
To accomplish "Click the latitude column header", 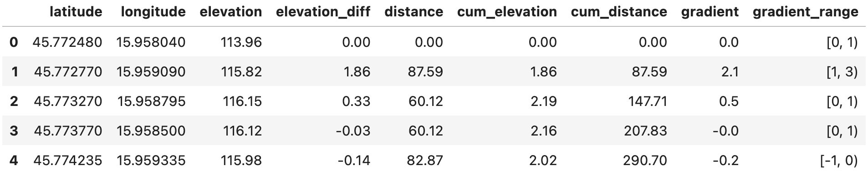I will 76,12.
